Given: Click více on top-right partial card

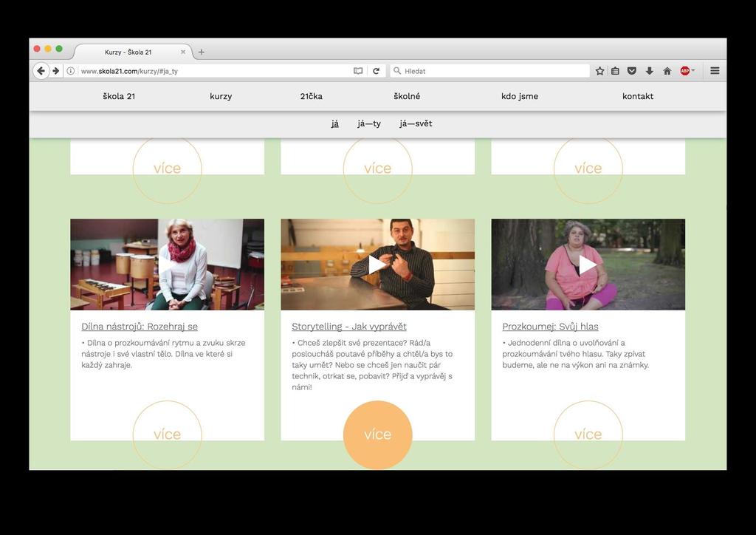Looking at the screenshot, I should (588, 168).
